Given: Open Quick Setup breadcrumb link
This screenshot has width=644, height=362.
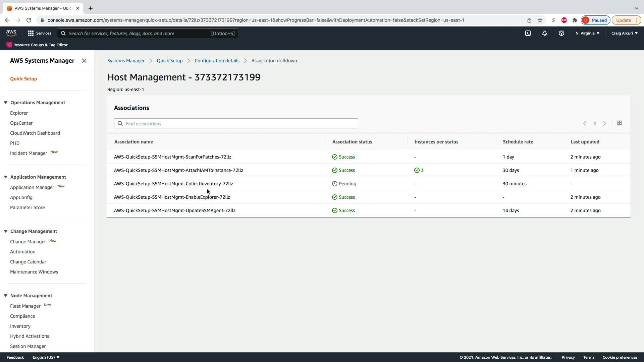Looking at the screenshot, I should click(169, 61).
